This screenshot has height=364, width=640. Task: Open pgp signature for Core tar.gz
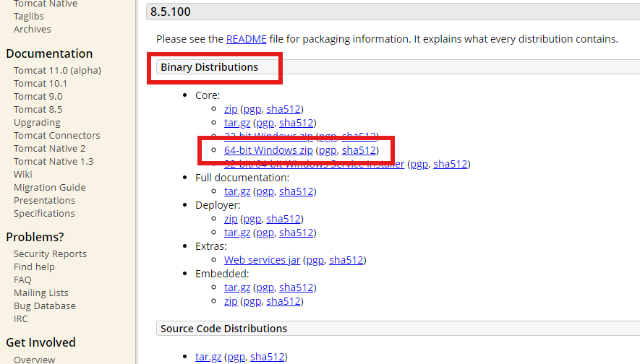[265, 123]
